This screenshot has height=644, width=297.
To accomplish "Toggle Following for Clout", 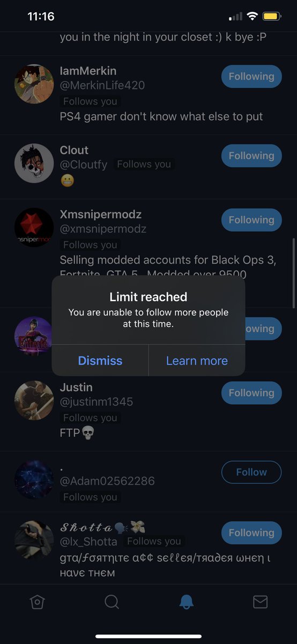I will (251, 156).
